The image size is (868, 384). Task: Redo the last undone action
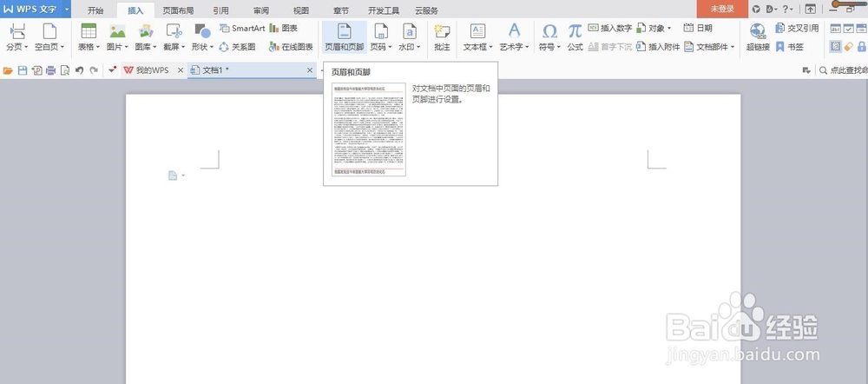click(x=94, y=70)
